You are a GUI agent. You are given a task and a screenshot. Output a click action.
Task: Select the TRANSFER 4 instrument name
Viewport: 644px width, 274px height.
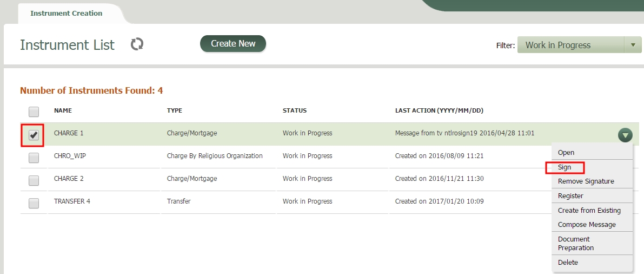coord(72,201)
